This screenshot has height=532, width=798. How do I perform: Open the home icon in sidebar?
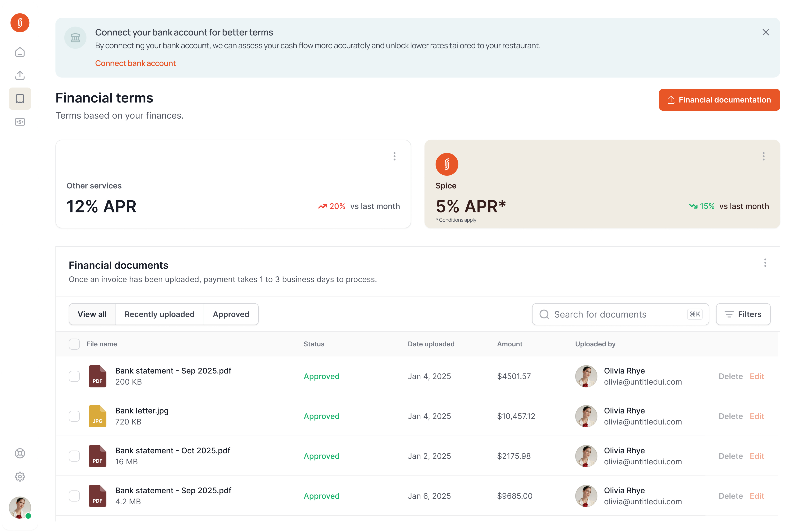[20, 52]
